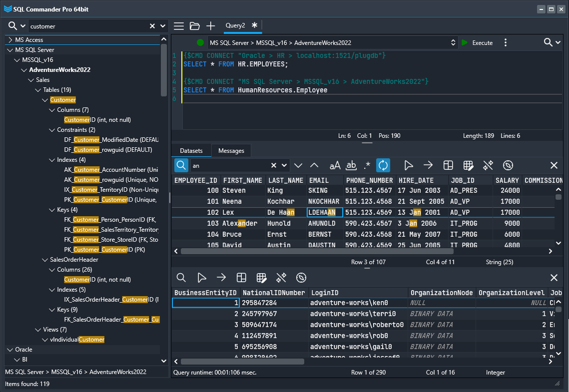The image size is (569, 392).
Task: Toggle case-sensitive matching with the aA icon
Action: point(335,165)
